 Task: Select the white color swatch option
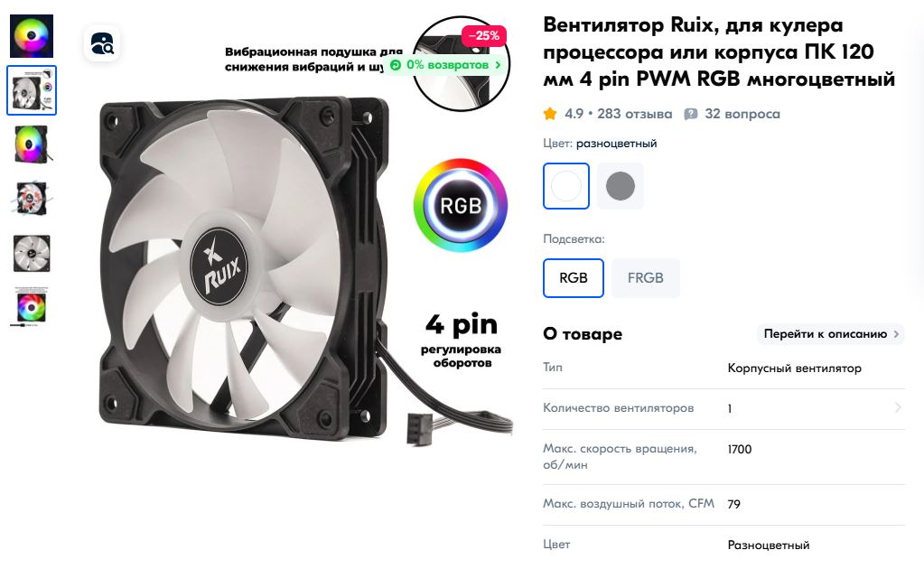click(565, 186)
